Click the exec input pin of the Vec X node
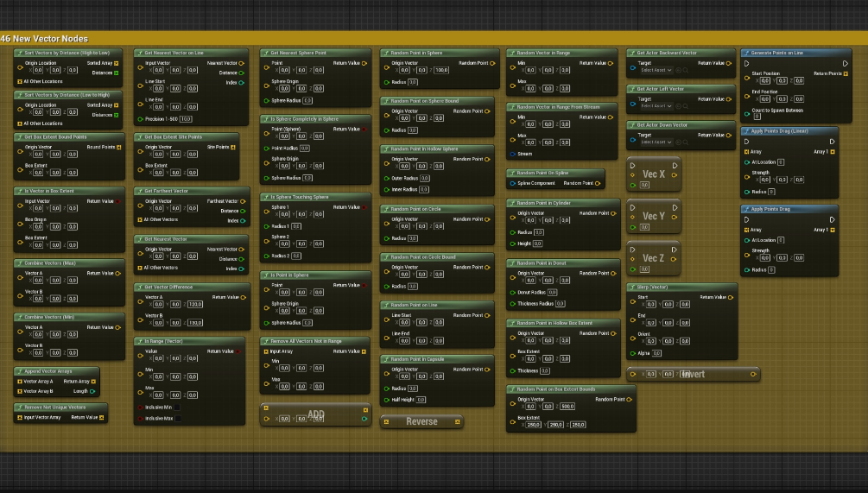 (633, 166)
